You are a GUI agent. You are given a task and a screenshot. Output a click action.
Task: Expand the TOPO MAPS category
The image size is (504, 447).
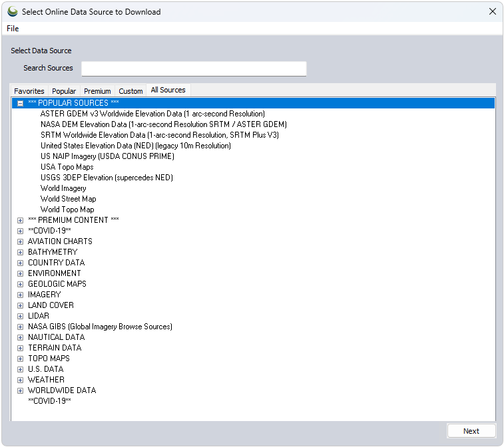21,359
